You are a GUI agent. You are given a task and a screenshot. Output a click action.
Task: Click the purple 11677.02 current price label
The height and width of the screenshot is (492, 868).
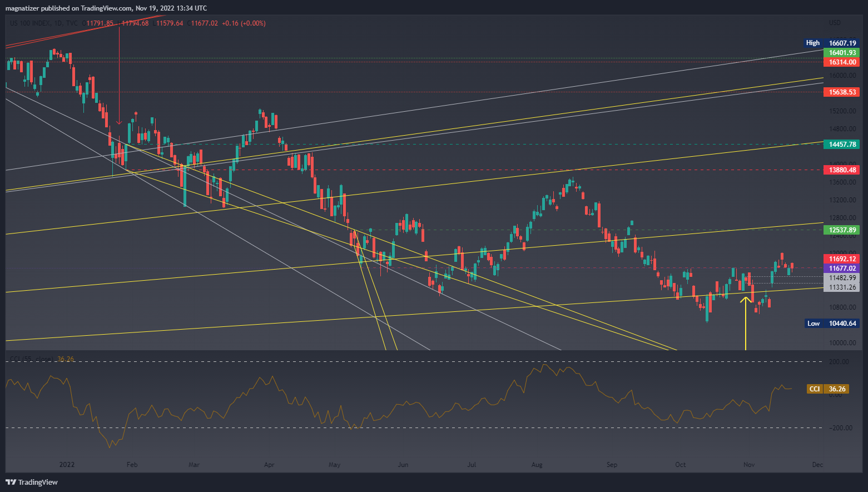842,269
